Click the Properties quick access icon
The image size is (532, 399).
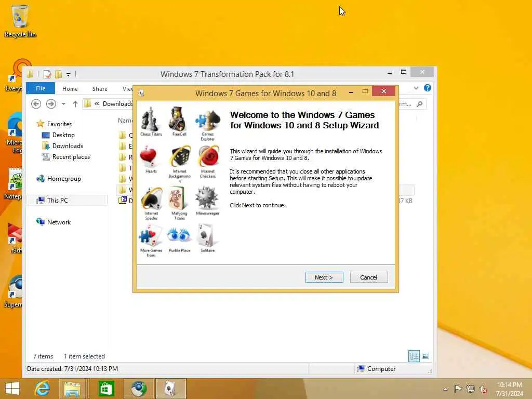coord(47,74)
